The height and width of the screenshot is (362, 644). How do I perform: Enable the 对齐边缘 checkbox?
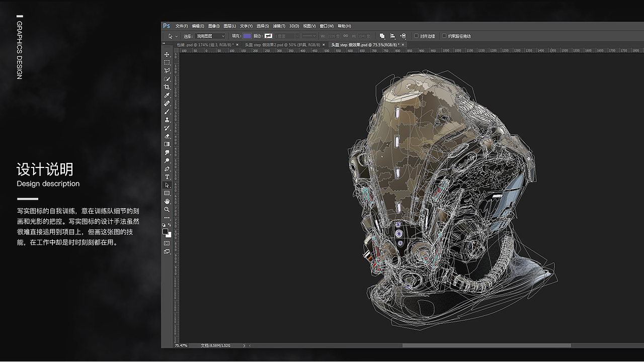coord(416,36)
